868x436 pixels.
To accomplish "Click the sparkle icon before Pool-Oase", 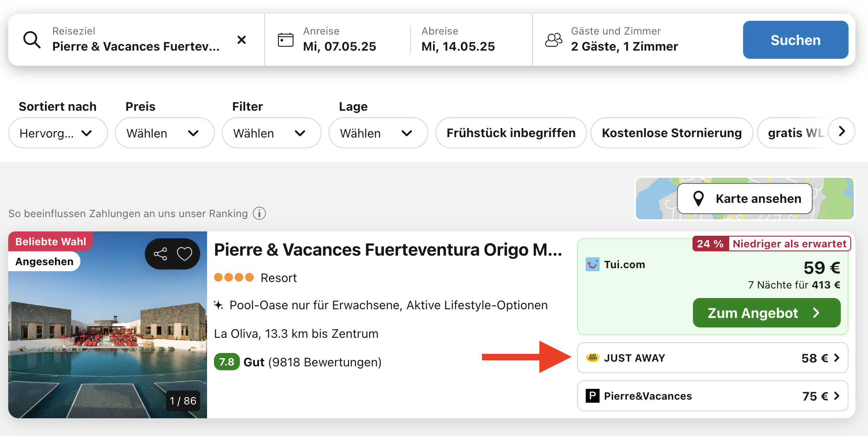I will click(x=219, y=305).
